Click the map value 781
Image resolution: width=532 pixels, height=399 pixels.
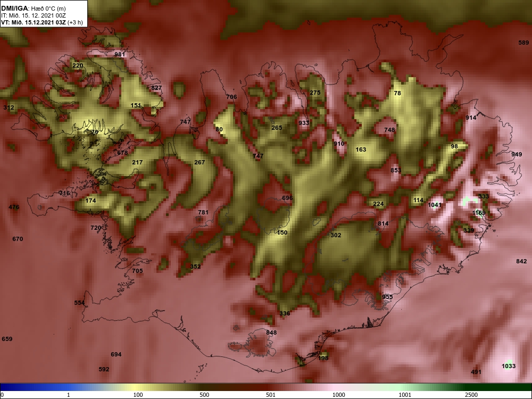pos(203,212)
